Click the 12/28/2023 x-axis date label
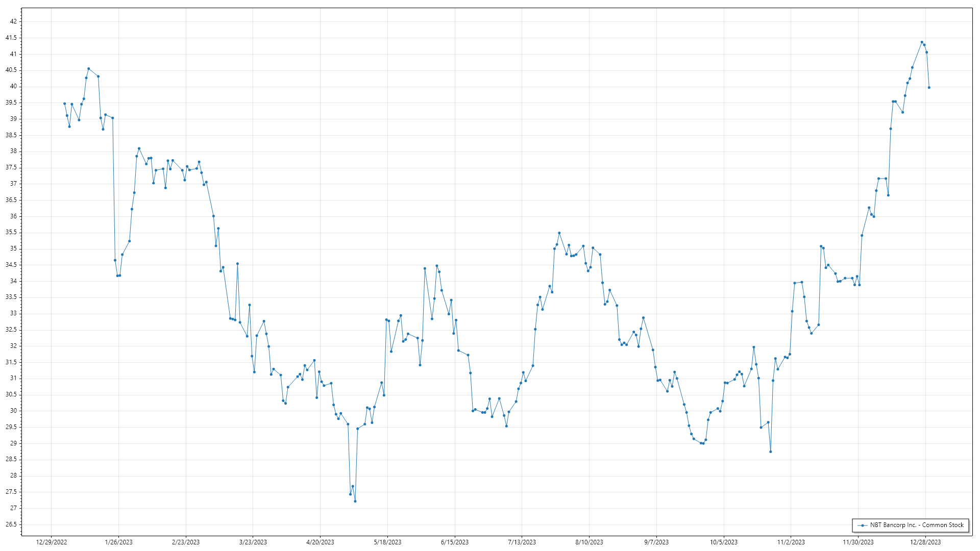This screenshot has height=551, width=980. (925, 542)
